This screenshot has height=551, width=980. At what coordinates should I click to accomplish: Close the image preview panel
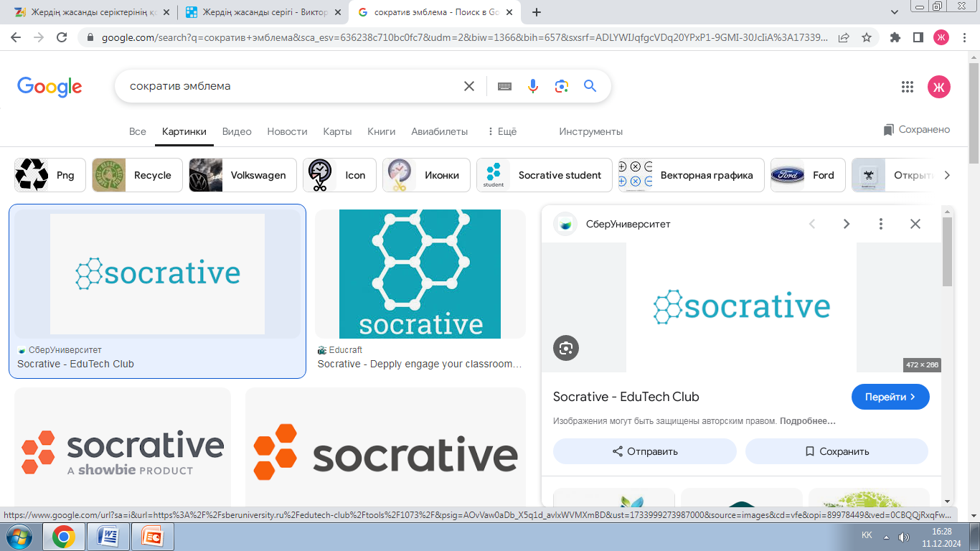point(915,224)
